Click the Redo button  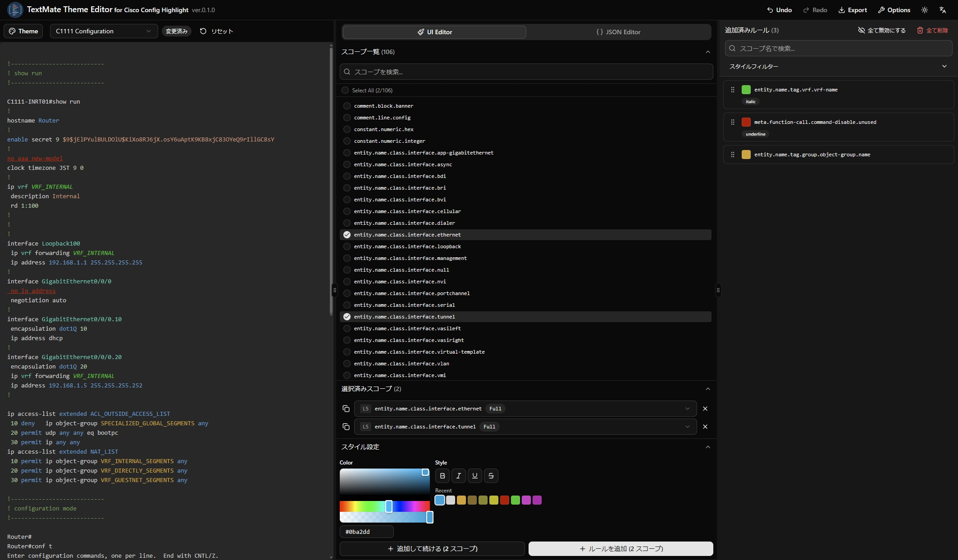815,10
